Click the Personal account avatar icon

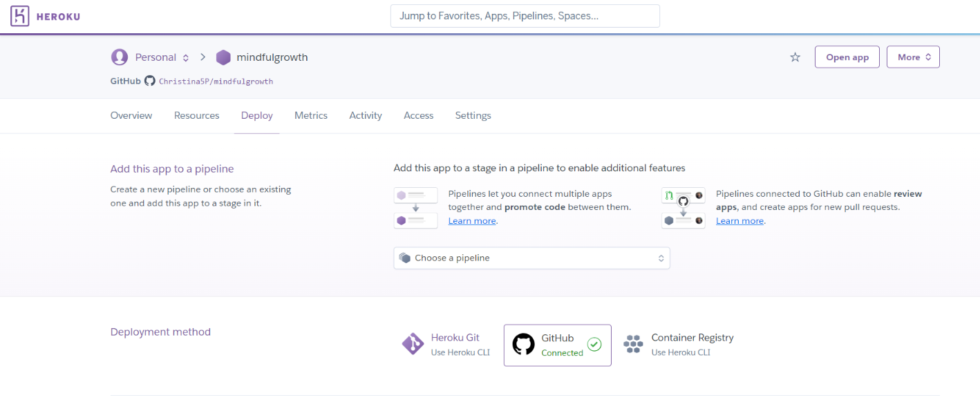tap(120, 57)
